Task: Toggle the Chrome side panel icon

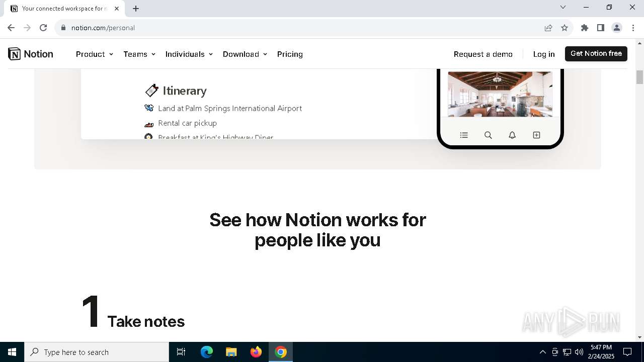Action: 601,28
